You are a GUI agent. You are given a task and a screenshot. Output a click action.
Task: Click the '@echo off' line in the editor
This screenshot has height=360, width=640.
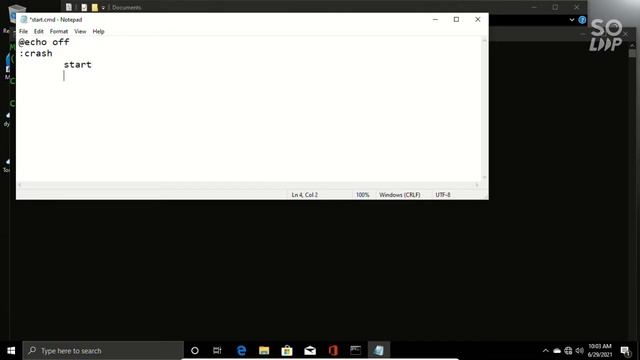(44, 42)
